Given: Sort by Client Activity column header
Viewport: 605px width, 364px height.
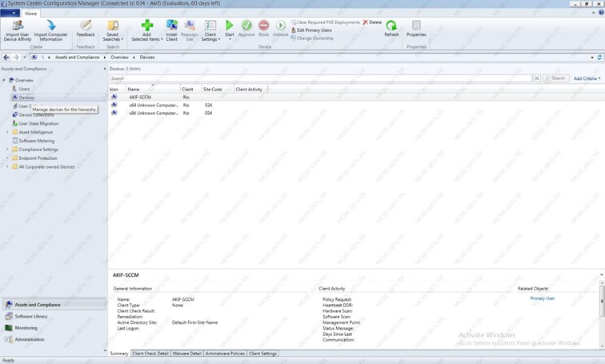Looking at the screenshot, I should (x=250, y=89).
